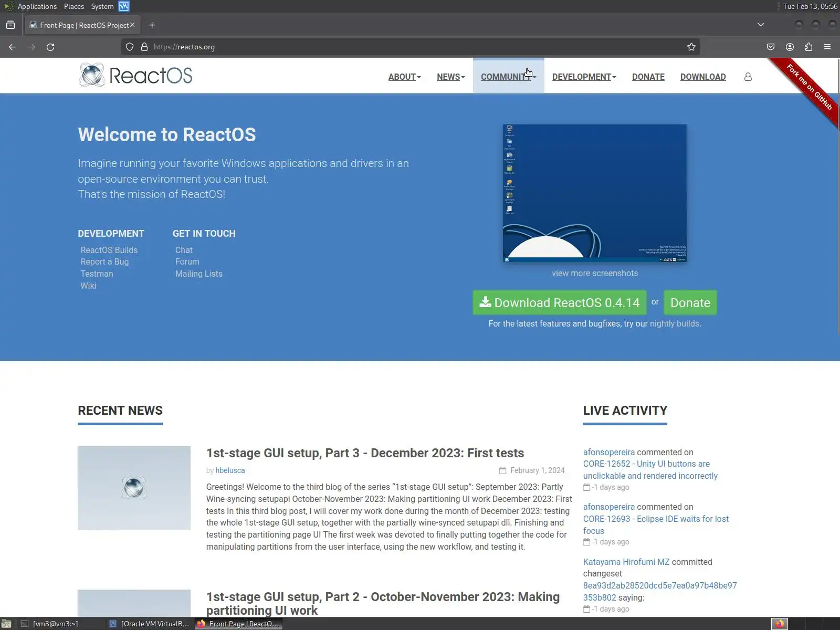Open the Save to Pocket icon
Viewport: 840px width, 630px height.
click(771, 47)
